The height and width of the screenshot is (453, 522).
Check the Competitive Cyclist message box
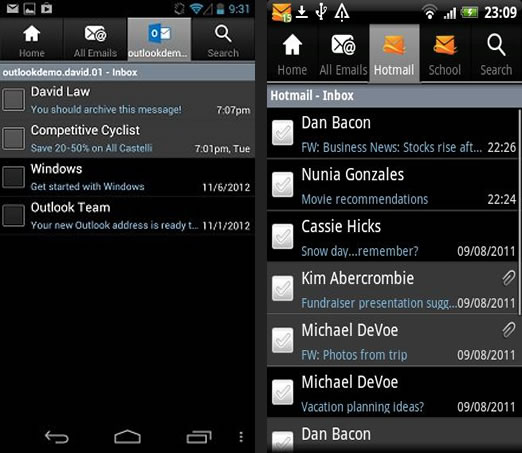[x=13, y=138]
